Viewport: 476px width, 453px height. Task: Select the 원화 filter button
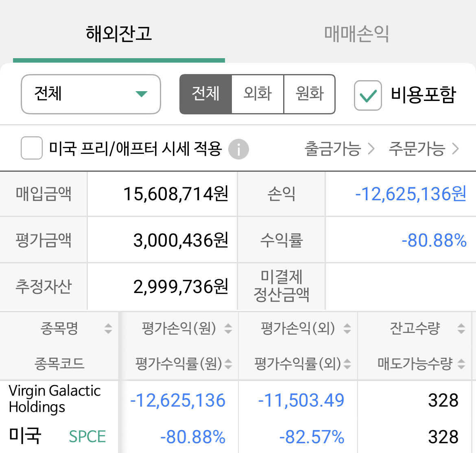coord(309,94)
